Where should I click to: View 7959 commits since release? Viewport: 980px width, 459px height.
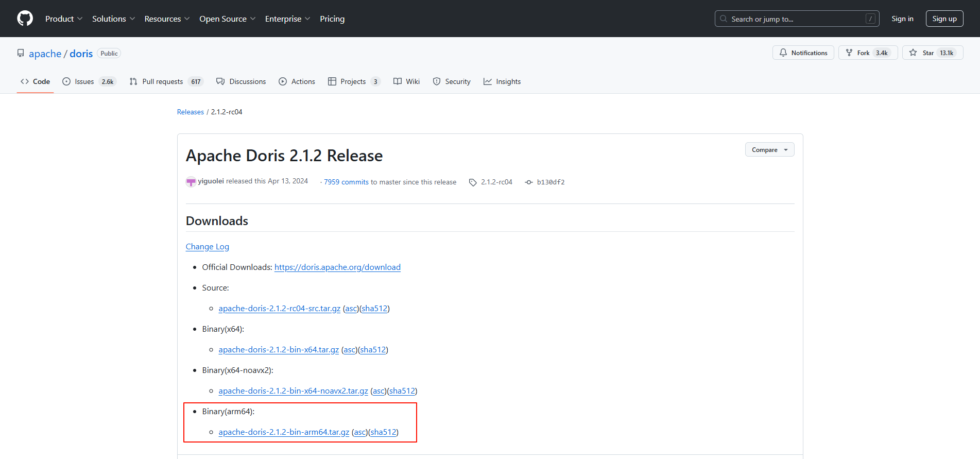click(346, 182)
